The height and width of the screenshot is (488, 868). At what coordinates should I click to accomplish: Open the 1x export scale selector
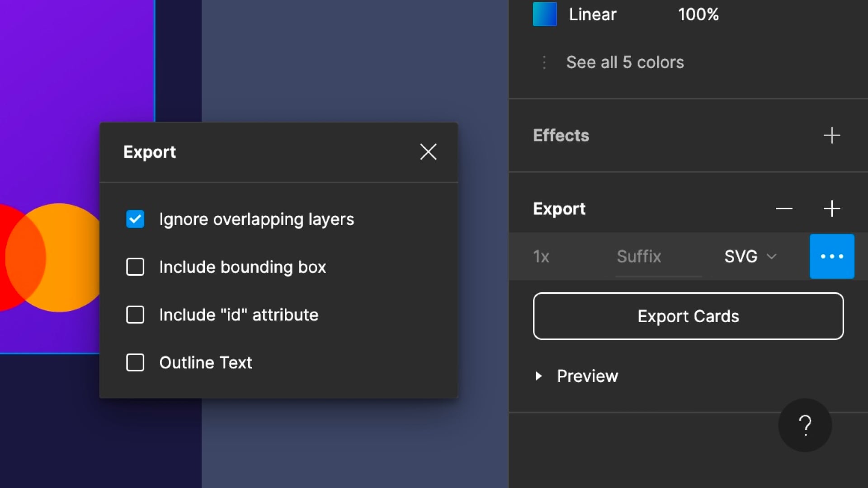(x=541, y=256)
